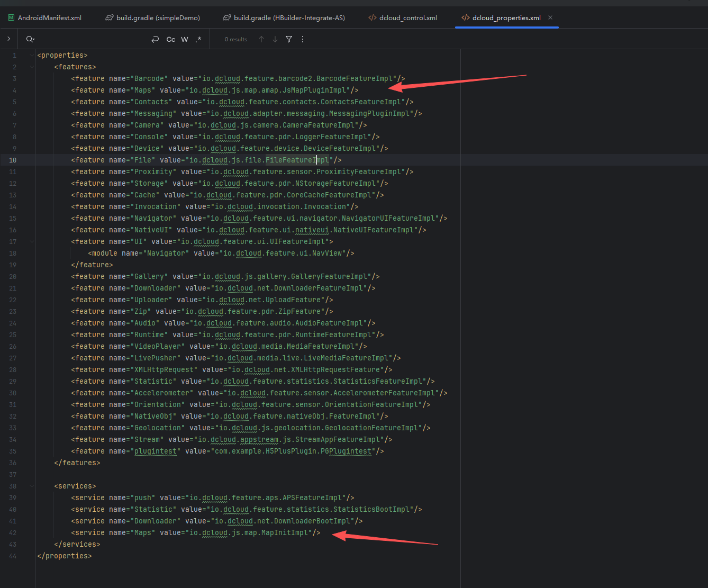The width and height of the screenshot is (708, 588).
Task: Click "XMLHttpRequest" feature name on line 28
Action: pyautogui.click(x=164, y=369)
